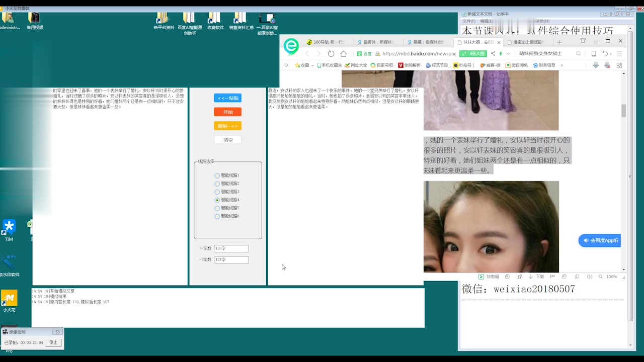Click the source word count field showing 133字
Image resolution: width=644 pixels, height=362 pixels.
point(231,248)
